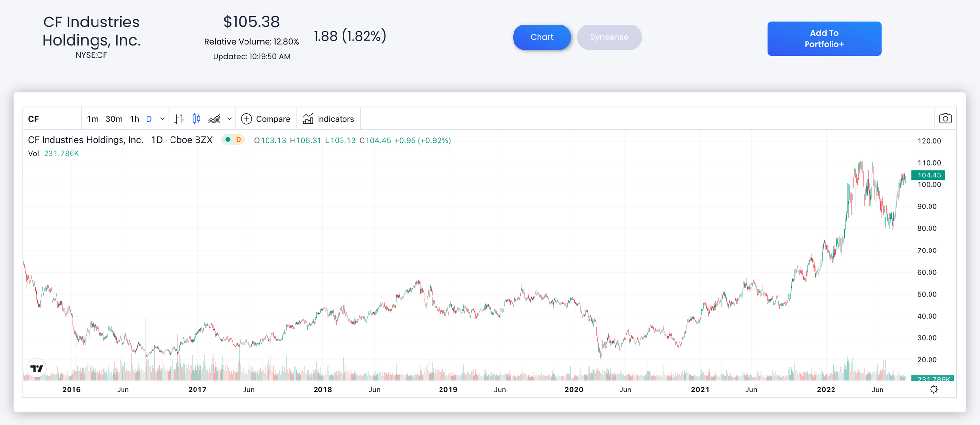The width and height of the screenshot is (980, 425).
Task: Click the 2019 time axis label
Action: point(448,389)
